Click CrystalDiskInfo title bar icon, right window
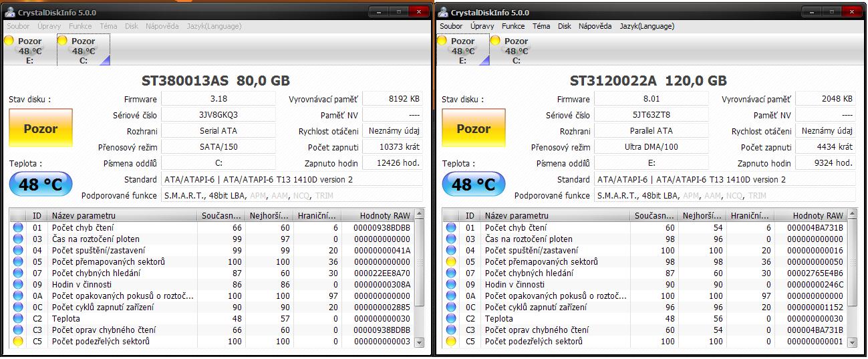 (x=444, y=12)
